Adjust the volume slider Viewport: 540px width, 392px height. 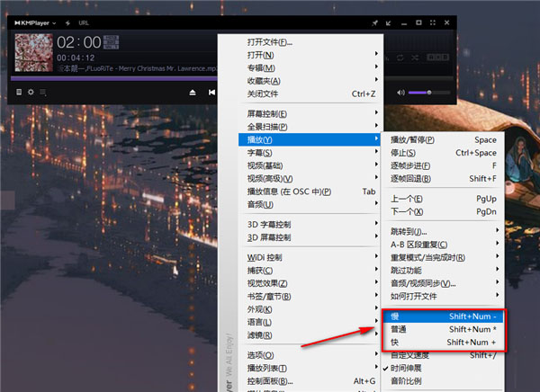pyautogui.click(x=429, y=93)
